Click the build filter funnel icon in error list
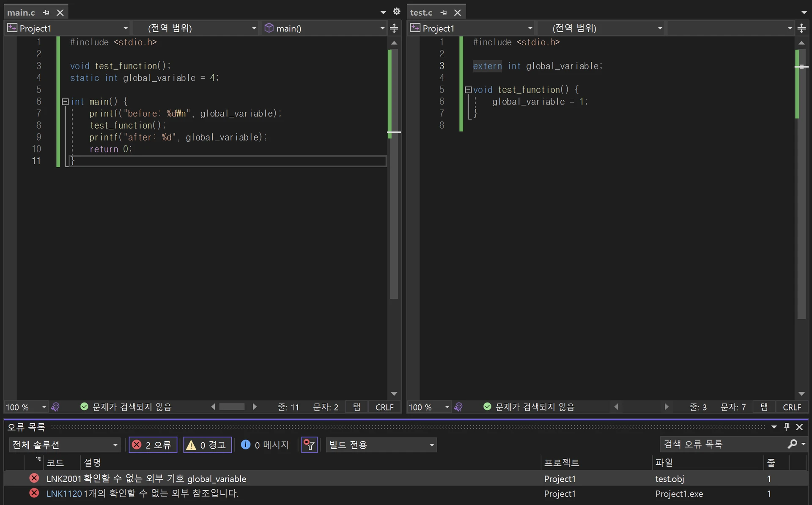The image size is (812, 505). click(309, 445)
